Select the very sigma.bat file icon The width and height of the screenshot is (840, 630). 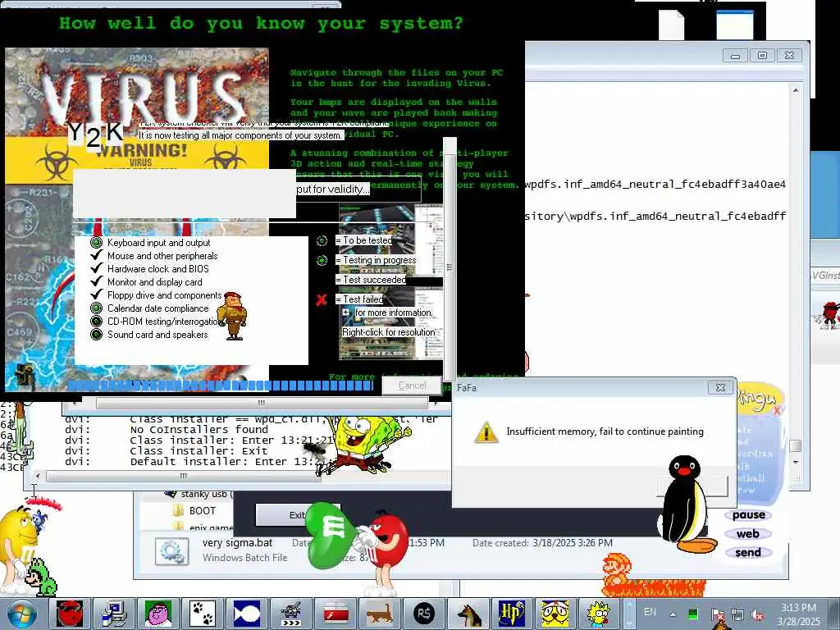(x=171, y=550)
